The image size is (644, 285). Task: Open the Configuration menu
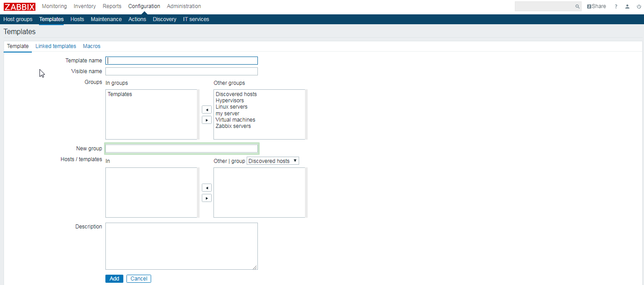144,6
